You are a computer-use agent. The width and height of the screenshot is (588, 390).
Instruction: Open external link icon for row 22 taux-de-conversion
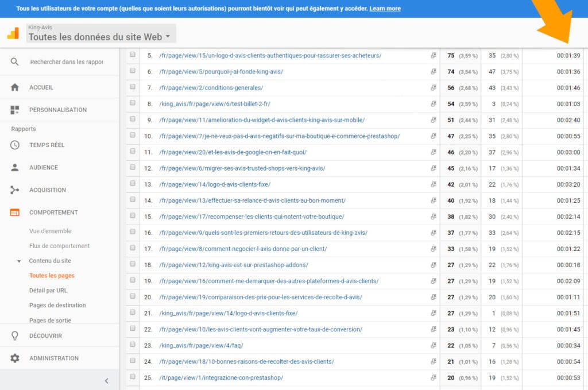coord(434,329)
